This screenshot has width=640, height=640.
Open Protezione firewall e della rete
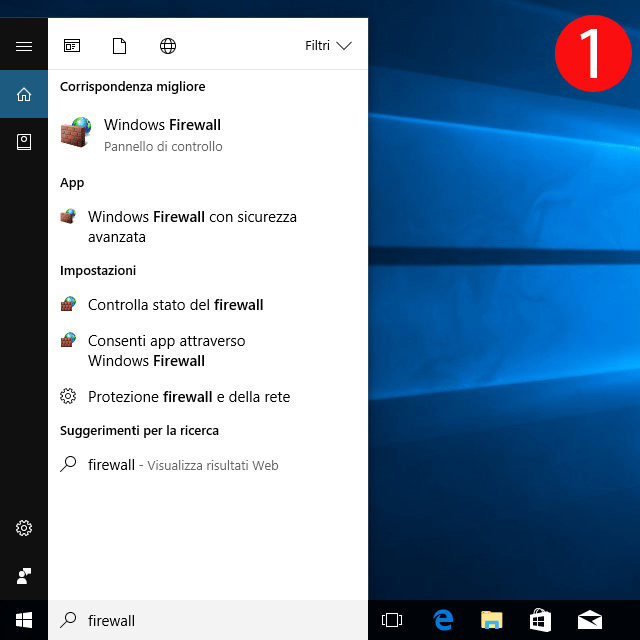coord(188,397)
